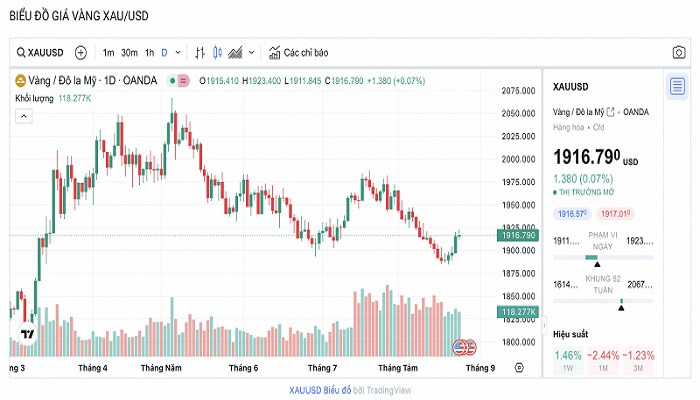Expand the chart style dropdown chevron
This screenshot has height=400, width=700.
pos(251,52)
